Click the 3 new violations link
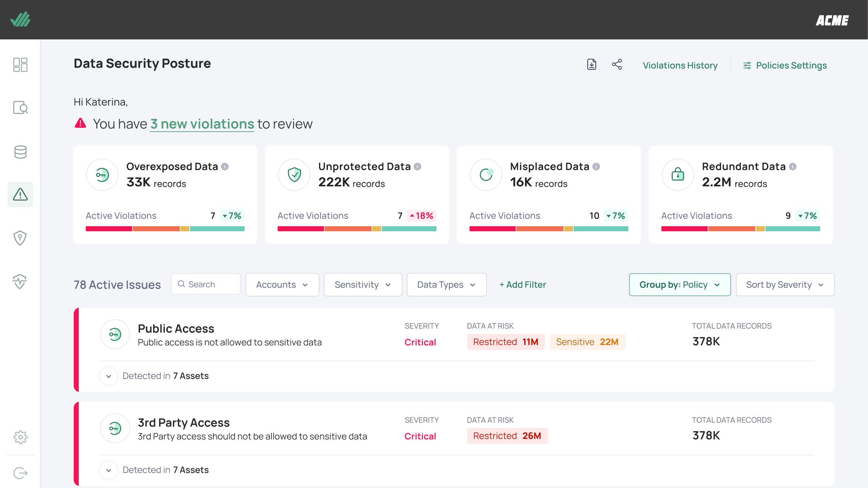868x488 pixels. pos(202,124)
